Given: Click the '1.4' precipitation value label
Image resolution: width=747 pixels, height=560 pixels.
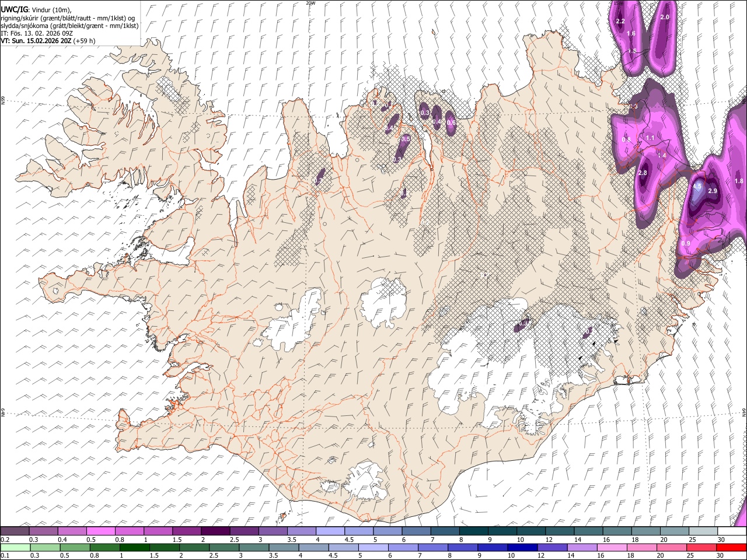Looking at the screenshot, I should (661, 156).
